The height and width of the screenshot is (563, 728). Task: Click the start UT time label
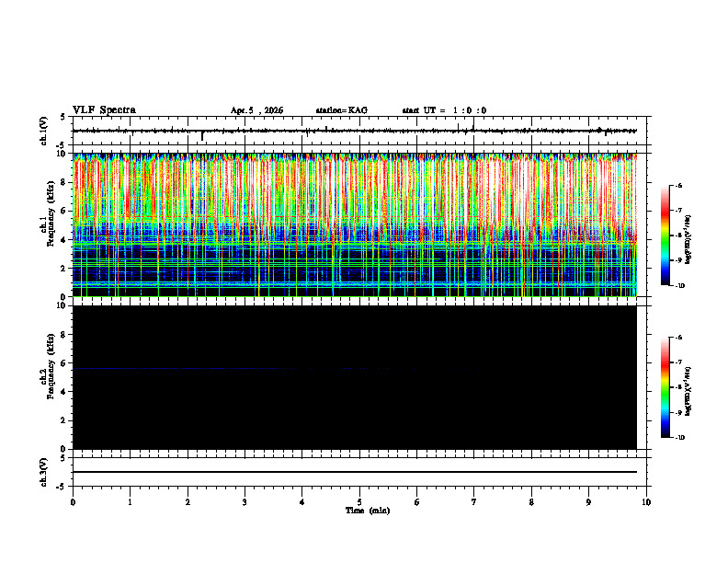coord(444,110)
